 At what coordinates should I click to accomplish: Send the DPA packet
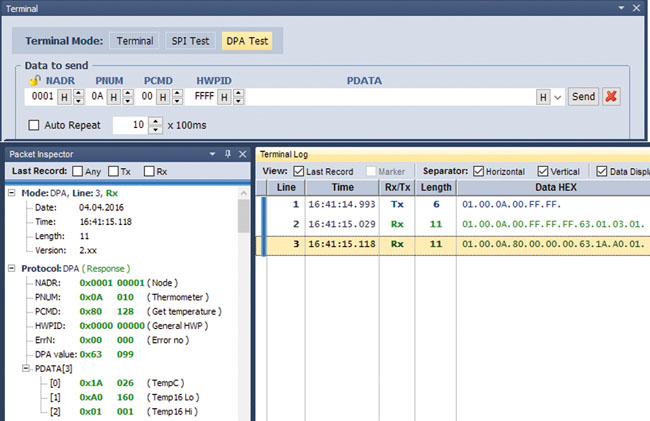click(x=583, y=97)
